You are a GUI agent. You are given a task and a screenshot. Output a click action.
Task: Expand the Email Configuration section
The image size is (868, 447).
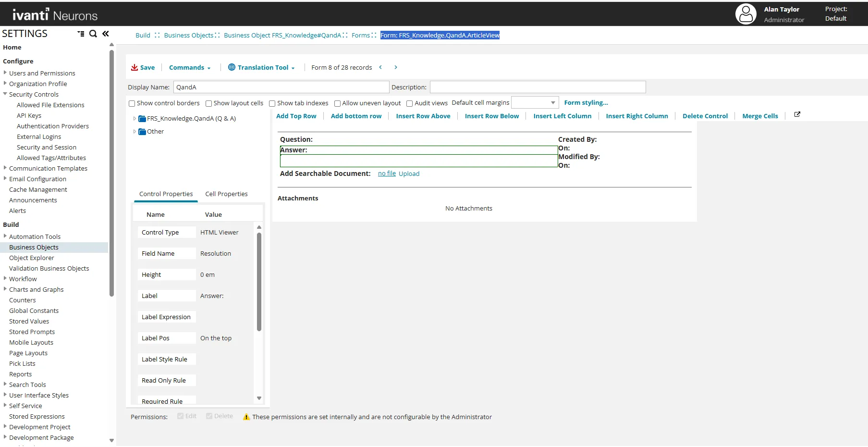coord(5,178)
